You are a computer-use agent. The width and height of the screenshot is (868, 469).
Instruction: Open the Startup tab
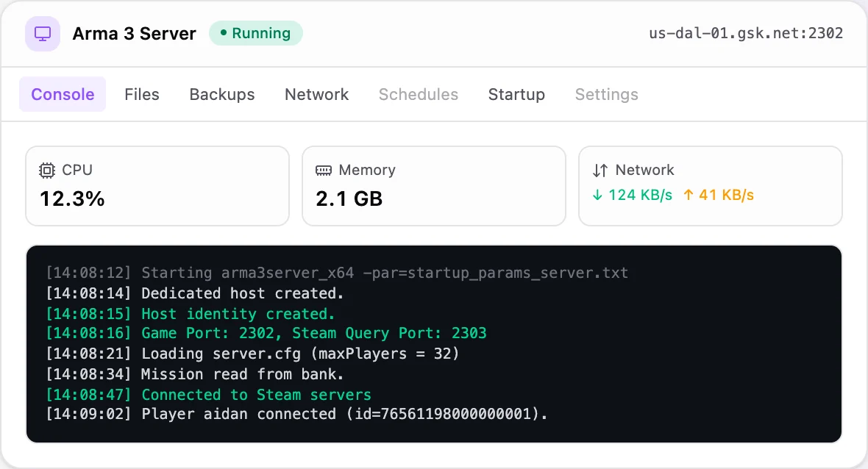click(x=516, y=95)
